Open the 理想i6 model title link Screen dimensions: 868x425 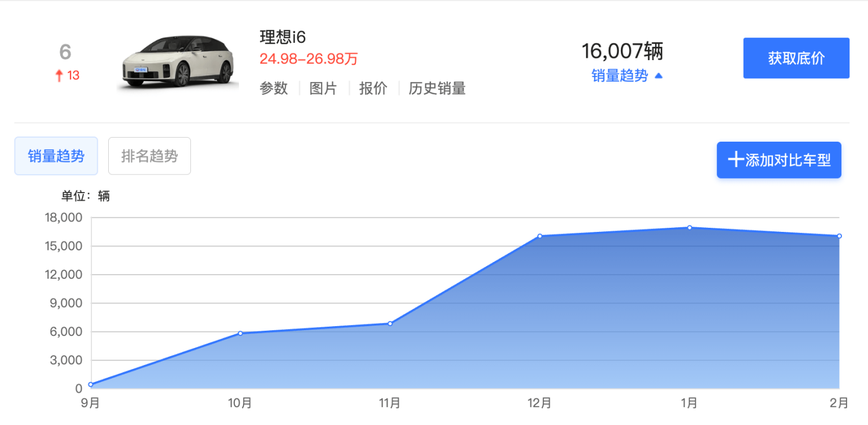point(282,37)
